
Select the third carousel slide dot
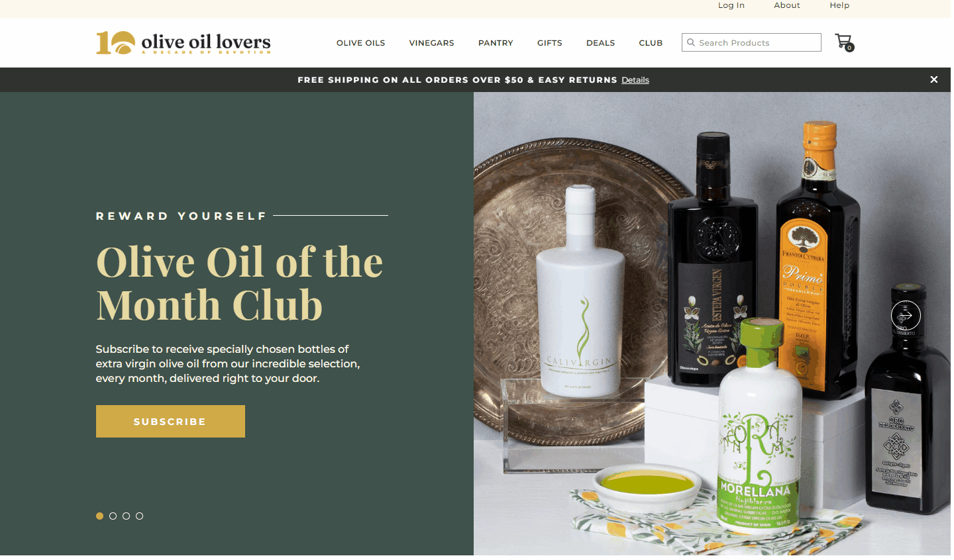(126, 516)
